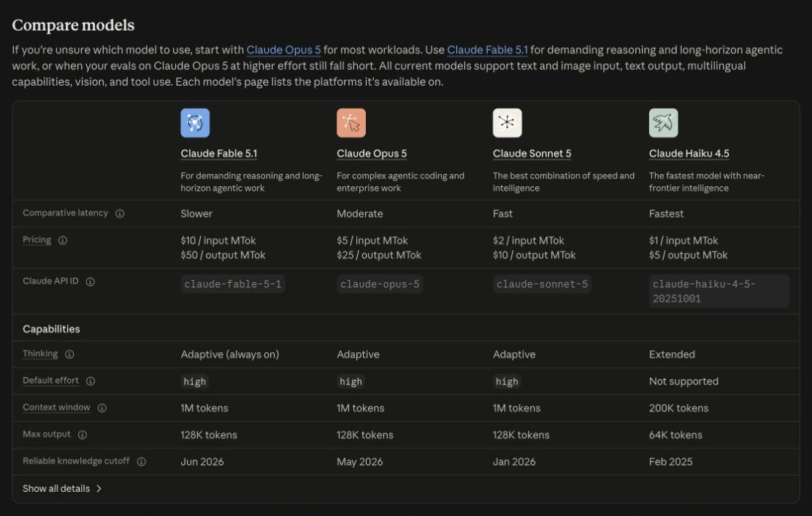Click the $25 / output MTok price

point(379,255)
